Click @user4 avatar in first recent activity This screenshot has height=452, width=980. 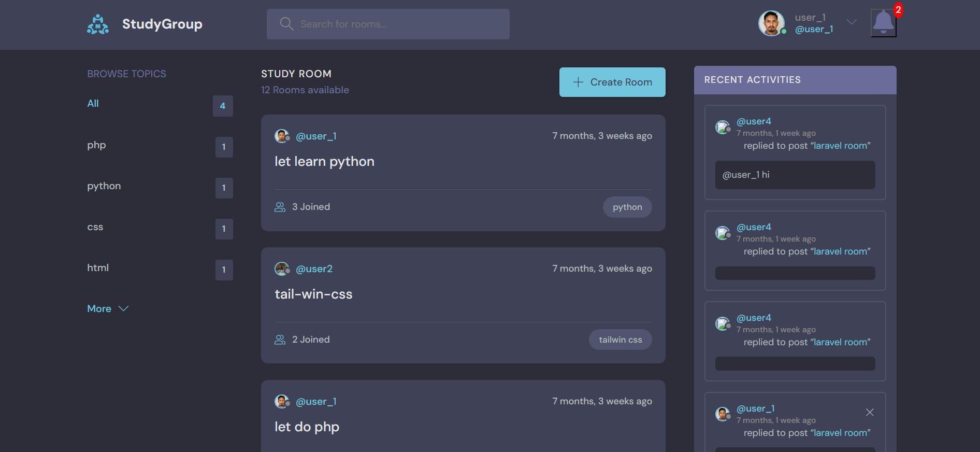click(723, 127)
